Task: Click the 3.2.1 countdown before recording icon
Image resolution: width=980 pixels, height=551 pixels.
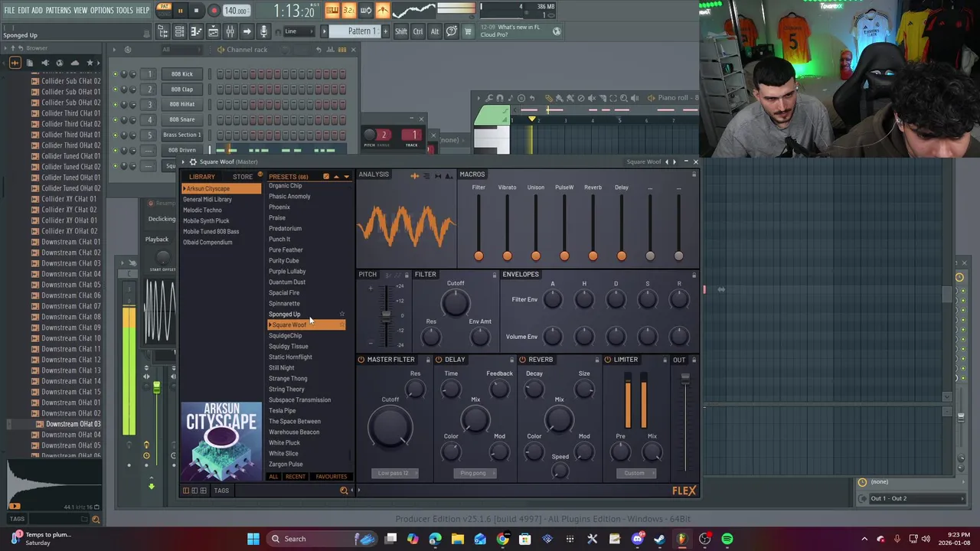Action: pyautogui.click(x=348, y=10)
